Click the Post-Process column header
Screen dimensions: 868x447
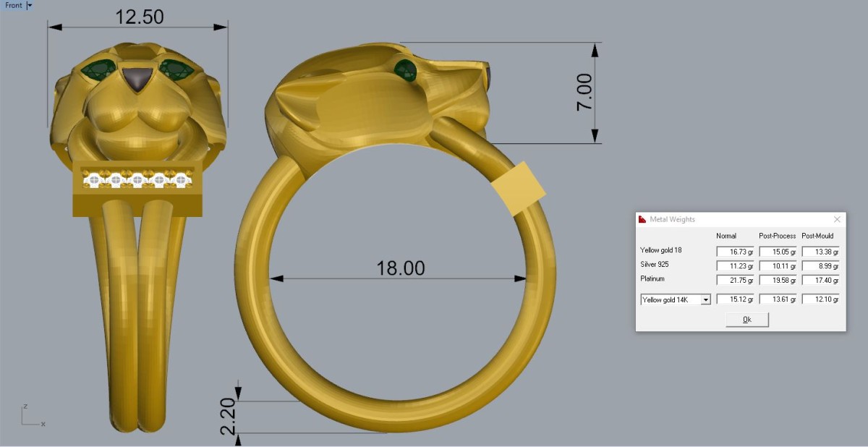pos(778,236)
